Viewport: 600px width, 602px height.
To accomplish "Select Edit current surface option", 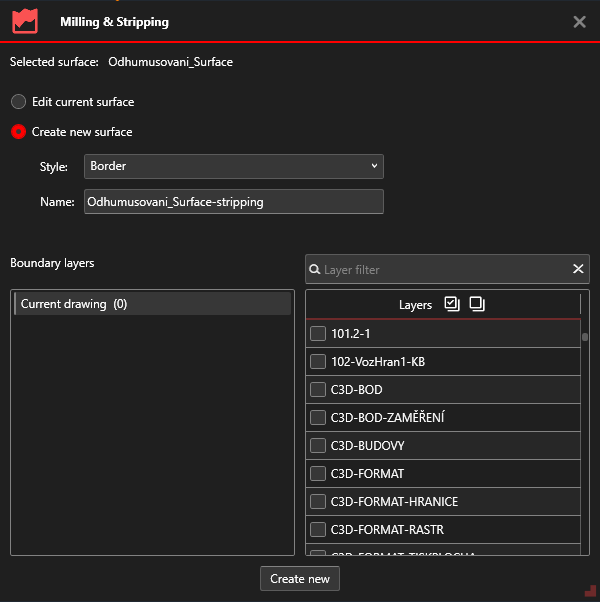I will click(x=18, y=102).
